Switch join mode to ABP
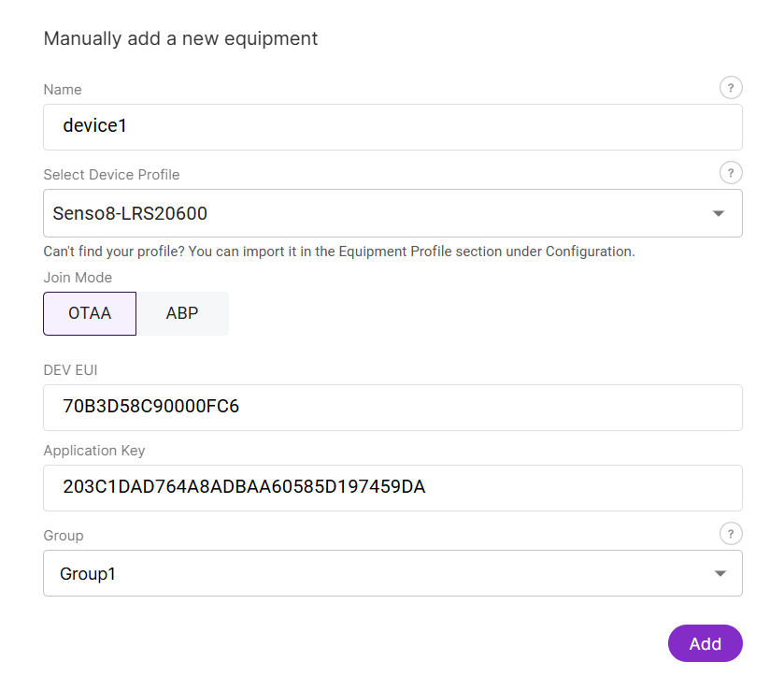Screen dimensions: 784x676 (183, 313)
